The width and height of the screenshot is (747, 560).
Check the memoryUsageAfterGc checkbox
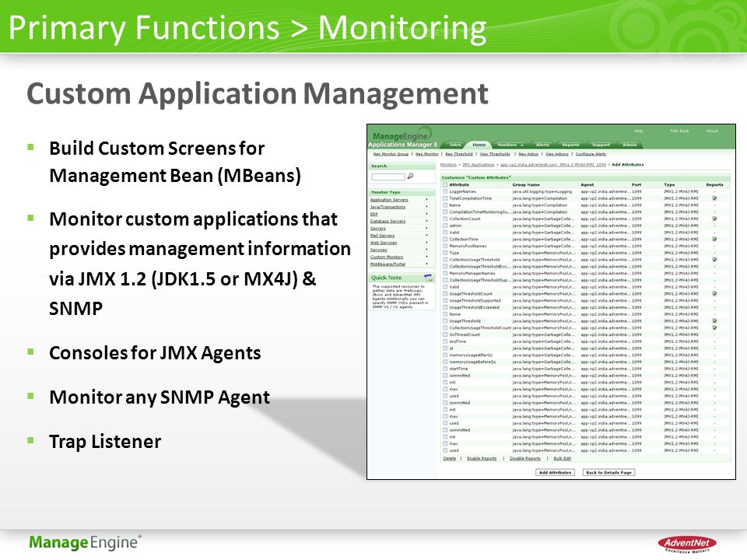click(x=445, y=355)
